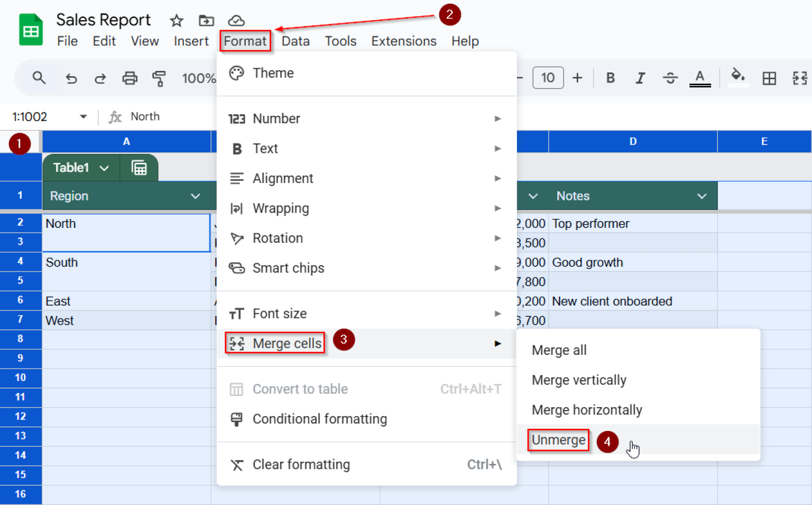This screenshot has width=812, height=505.
Task: Open the print dialog
Action: coord(130,78)
